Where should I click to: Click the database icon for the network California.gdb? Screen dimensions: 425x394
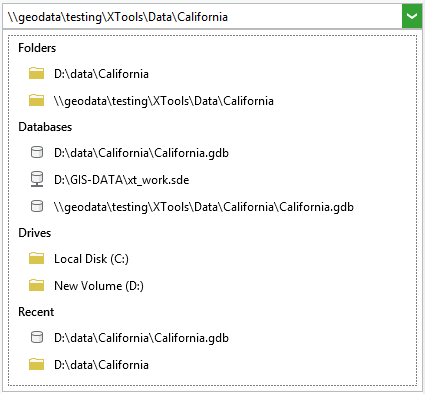(x=37, y=206)
